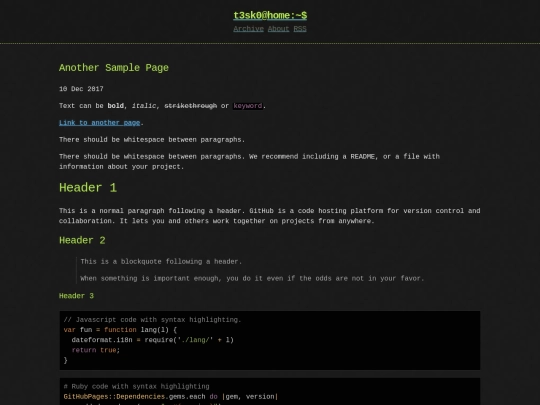Image resolution: width=540 pixels, height=405 pixels.
Task: Click the 'Header 2' heading
Action: (x=82, y=240)
